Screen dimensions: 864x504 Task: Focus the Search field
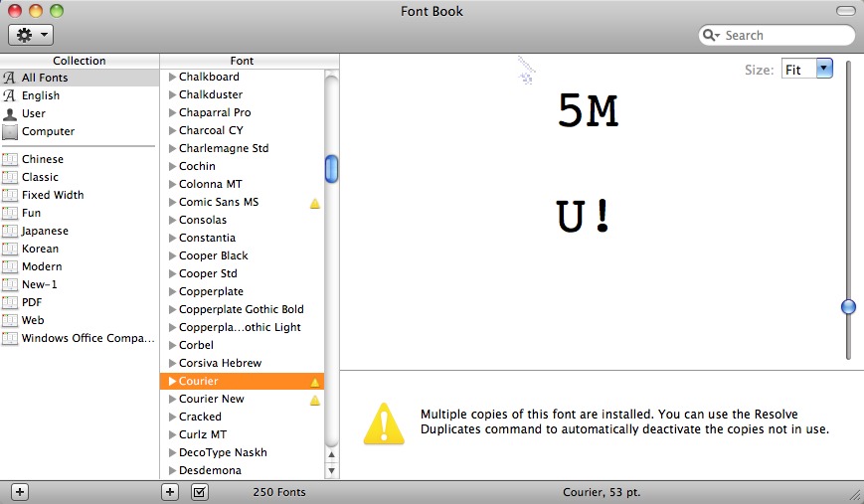coord(777,35)
